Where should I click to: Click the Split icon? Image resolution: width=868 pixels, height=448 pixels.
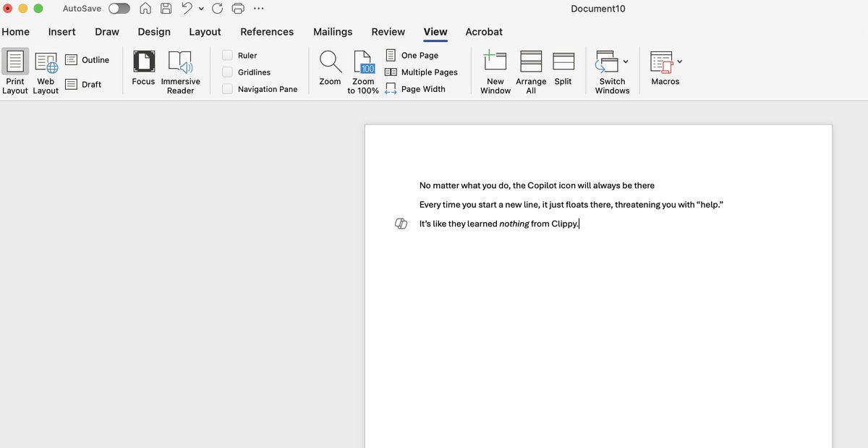point(563,70)
